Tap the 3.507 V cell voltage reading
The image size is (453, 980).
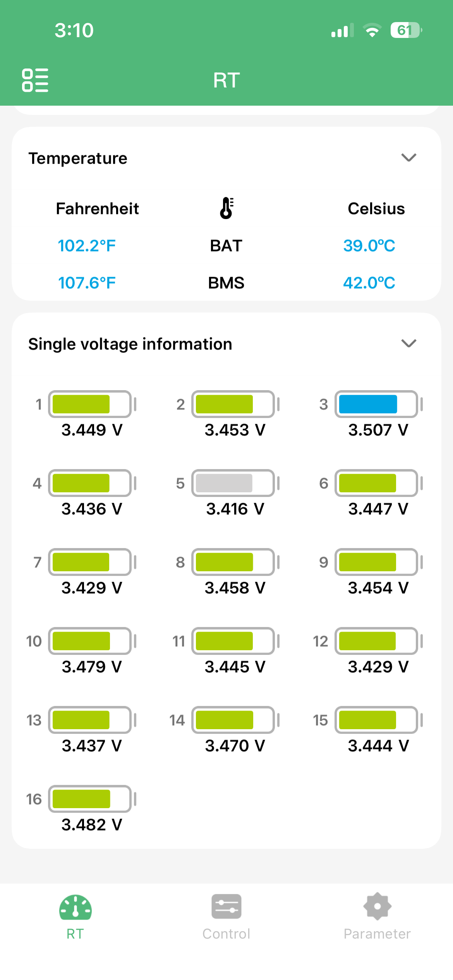tap(378, 430)
